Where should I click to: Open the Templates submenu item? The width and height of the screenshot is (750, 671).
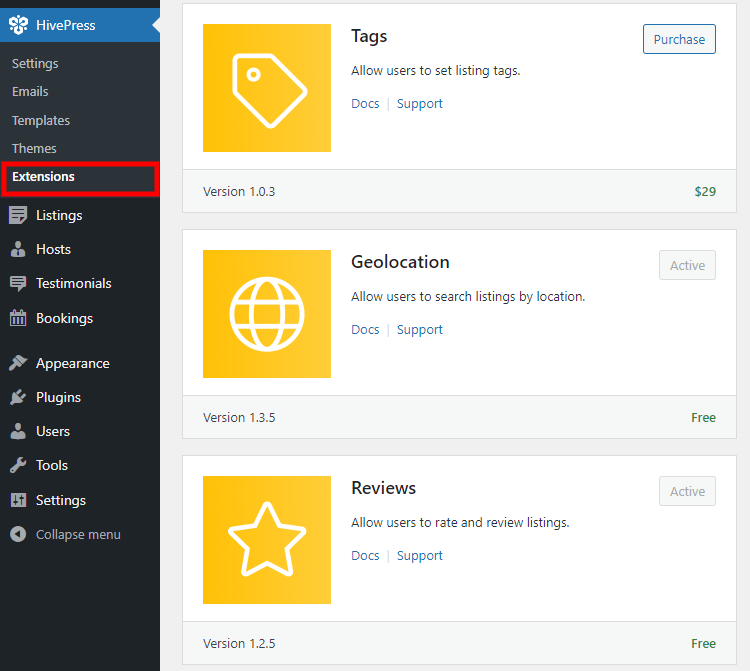41,120
